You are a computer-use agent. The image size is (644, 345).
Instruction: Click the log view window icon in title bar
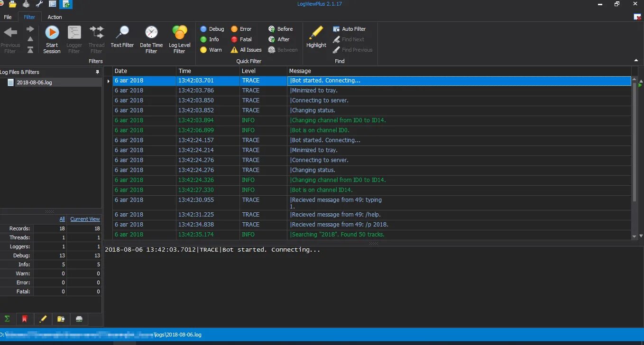pos(53,4)
